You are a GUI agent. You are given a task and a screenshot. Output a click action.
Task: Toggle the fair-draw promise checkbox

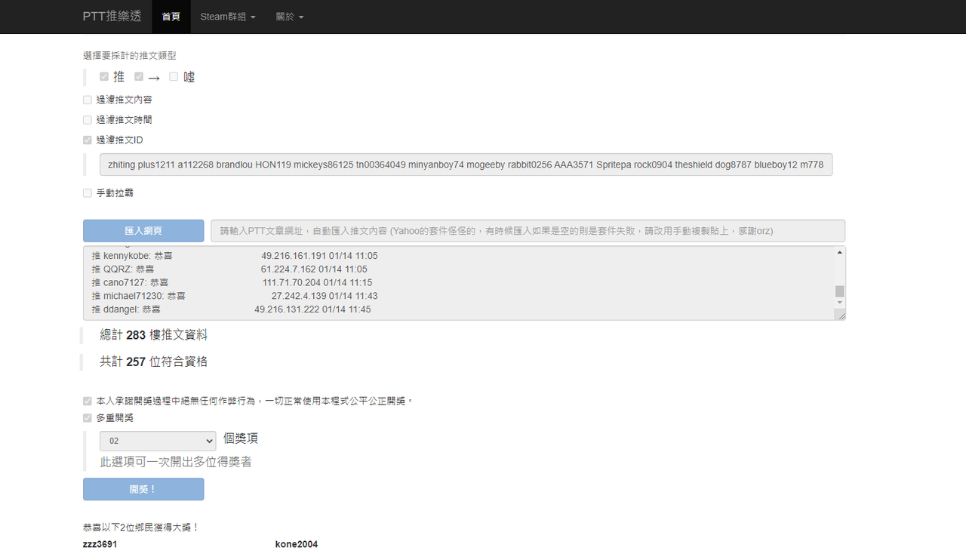pyautogui.click(x=88, y=401)
